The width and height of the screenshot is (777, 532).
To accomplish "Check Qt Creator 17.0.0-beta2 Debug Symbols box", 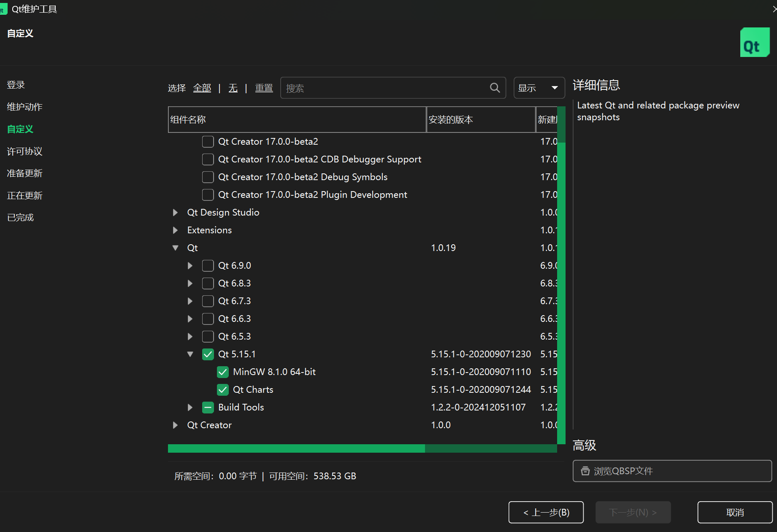I will click(x=208, y=177).
